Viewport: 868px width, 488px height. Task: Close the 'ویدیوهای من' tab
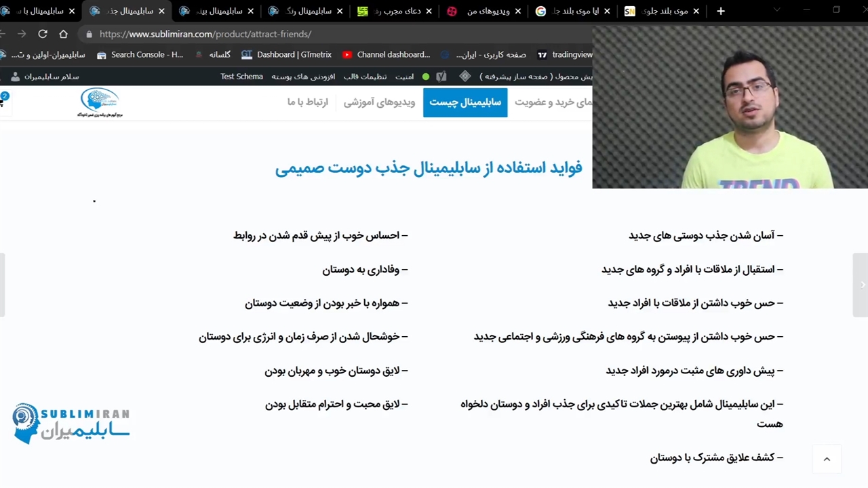tap(518, 11)
